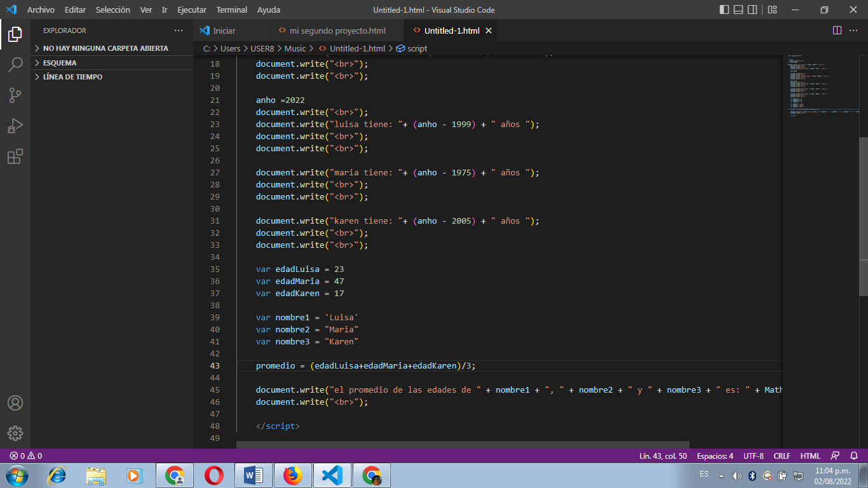Launch Internet Explorer from taskbar
The width and height of the screenshot is (868, 488).
click(57, 475)
